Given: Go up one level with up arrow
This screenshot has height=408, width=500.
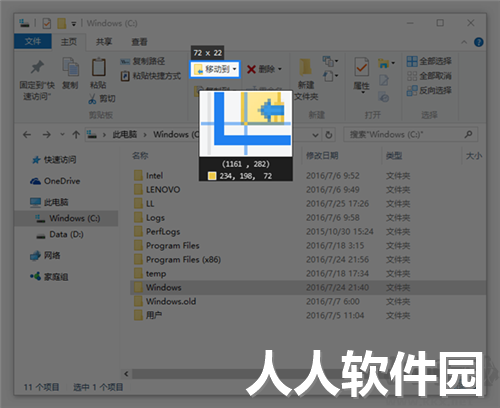Looking at the screenshot, I should click(x=76, y=135).
